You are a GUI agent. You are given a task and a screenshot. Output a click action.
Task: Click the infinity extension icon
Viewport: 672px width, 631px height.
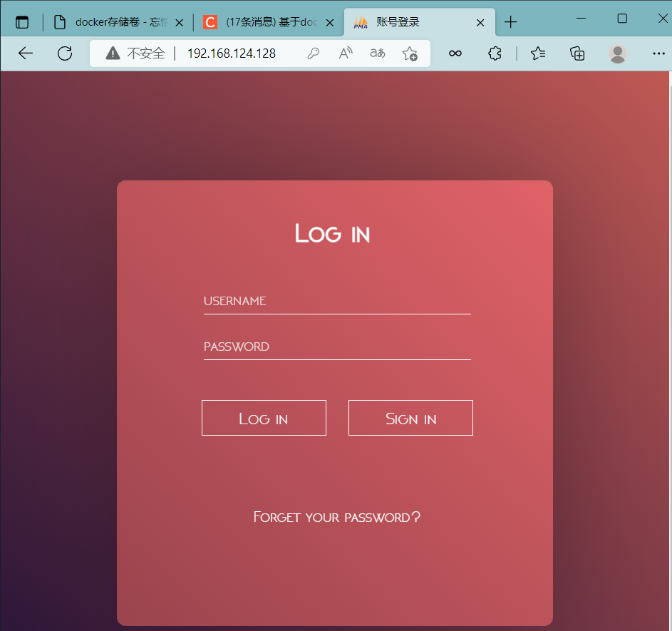tap(455, 53)
